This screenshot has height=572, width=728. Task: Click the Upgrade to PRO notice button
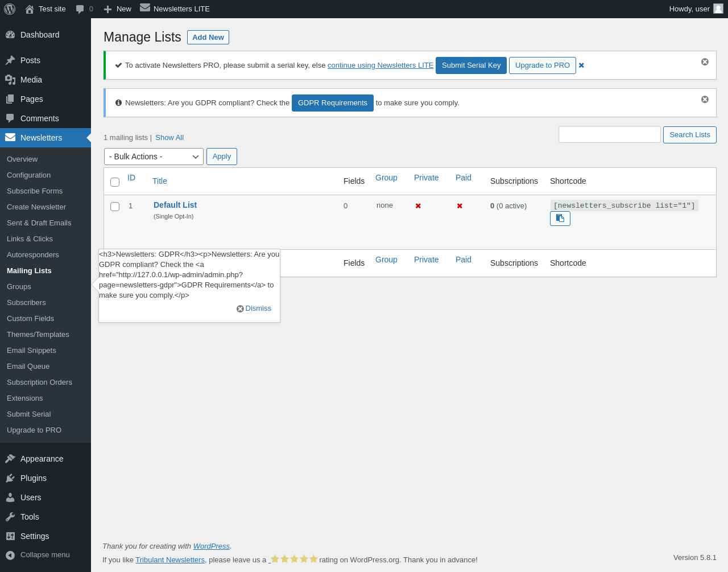pyautogui.click(x=543, y=65)
